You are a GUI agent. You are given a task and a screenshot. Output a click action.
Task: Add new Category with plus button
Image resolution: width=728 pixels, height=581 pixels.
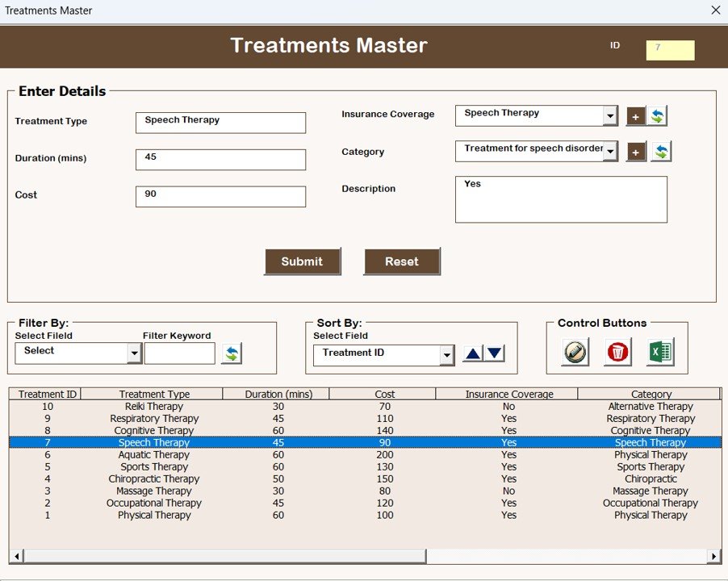[636, 152]
